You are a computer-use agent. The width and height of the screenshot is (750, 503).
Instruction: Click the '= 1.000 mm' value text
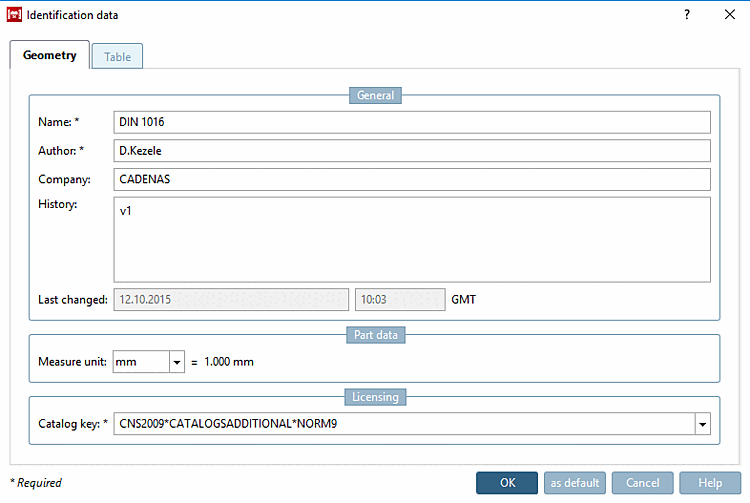tap(222, 362)
